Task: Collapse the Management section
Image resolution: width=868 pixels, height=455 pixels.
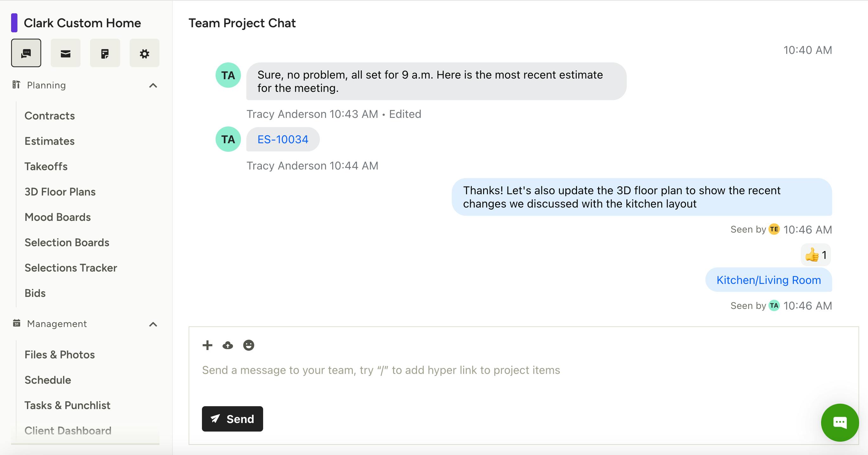Action: pos(153,324)
